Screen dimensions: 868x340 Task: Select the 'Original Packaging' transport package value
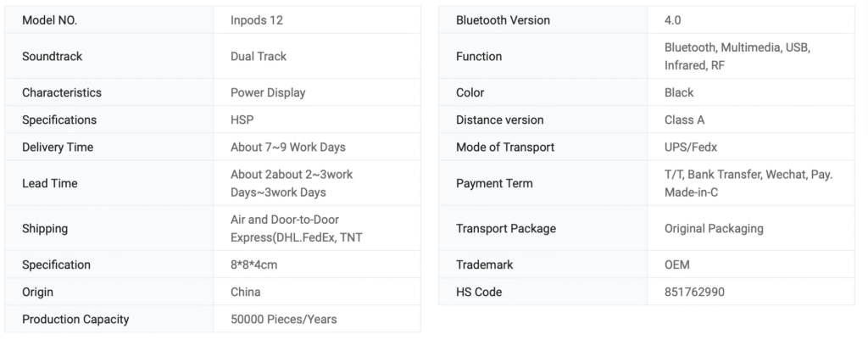click(x=714, y=228)
